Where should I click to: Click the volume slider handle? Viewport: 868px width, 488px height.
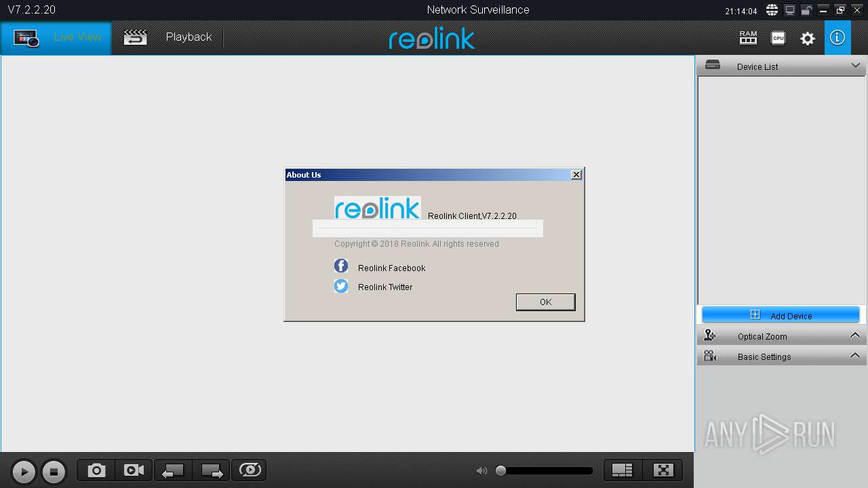pyautogui.click(x=501, y=471)
